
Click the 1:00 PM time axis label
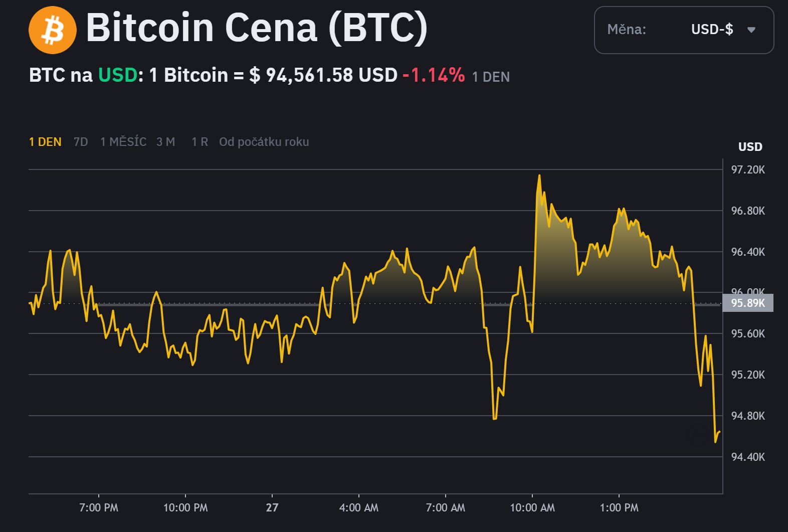pyautogui.click(x=619, y=507)
